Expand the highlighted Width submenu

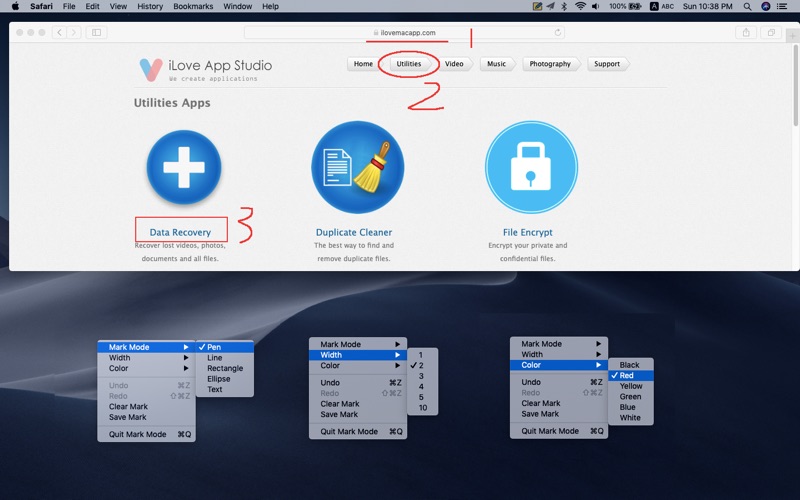pyautogui.click(x=358, y=355)
